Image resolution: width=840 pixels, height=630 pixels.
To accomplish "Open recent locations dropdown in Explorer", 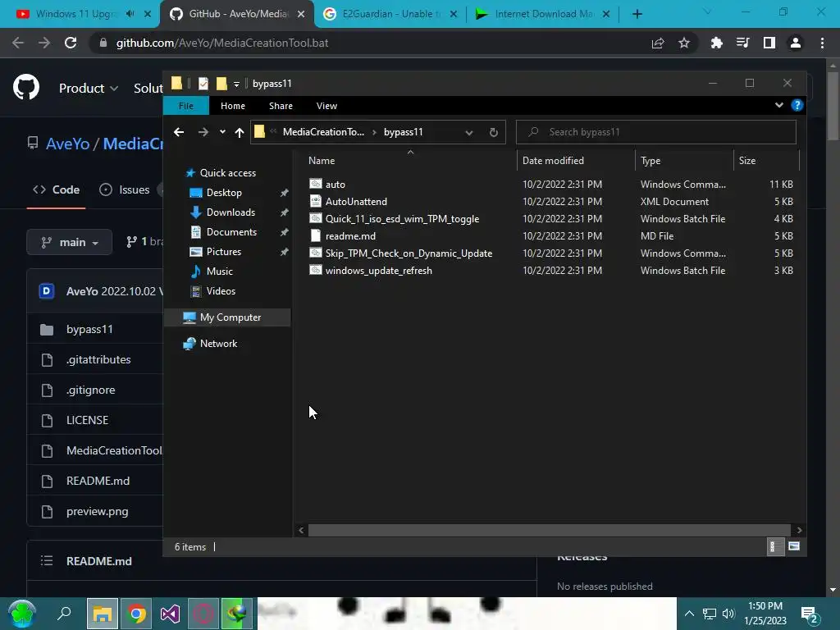I will 222,132.
